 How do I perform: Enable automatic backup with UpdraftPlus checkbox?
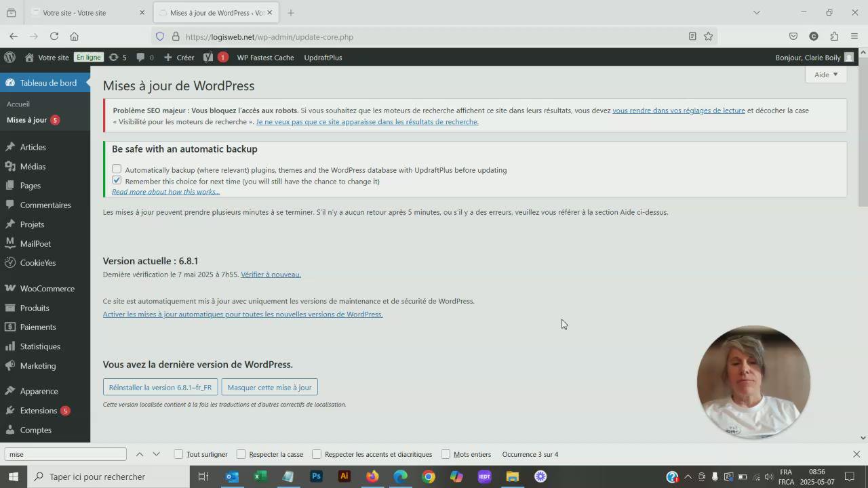click(x=117, y=169)
